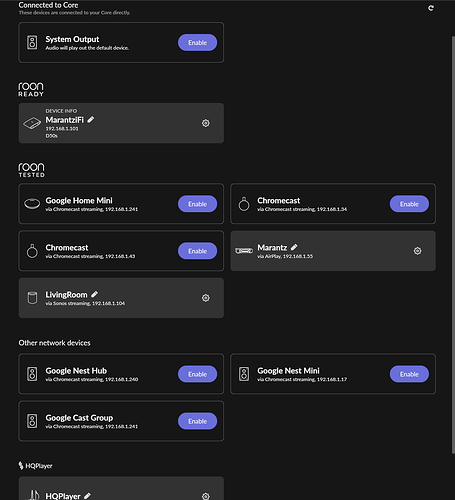This screenshot has height=500, width=455.
Task: Click the vertical scrollbar on the right
Action: point(453,244)
